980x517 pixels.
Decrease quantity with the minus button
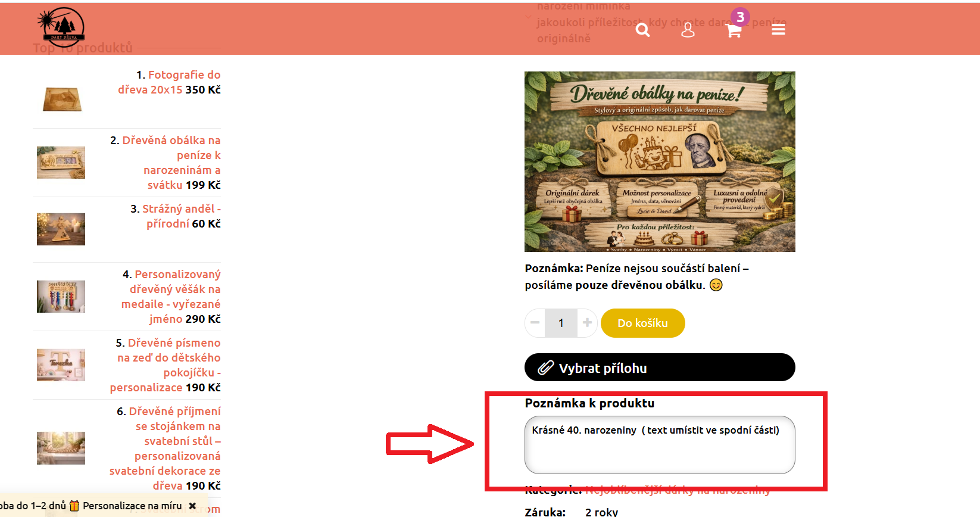point(535,323)
